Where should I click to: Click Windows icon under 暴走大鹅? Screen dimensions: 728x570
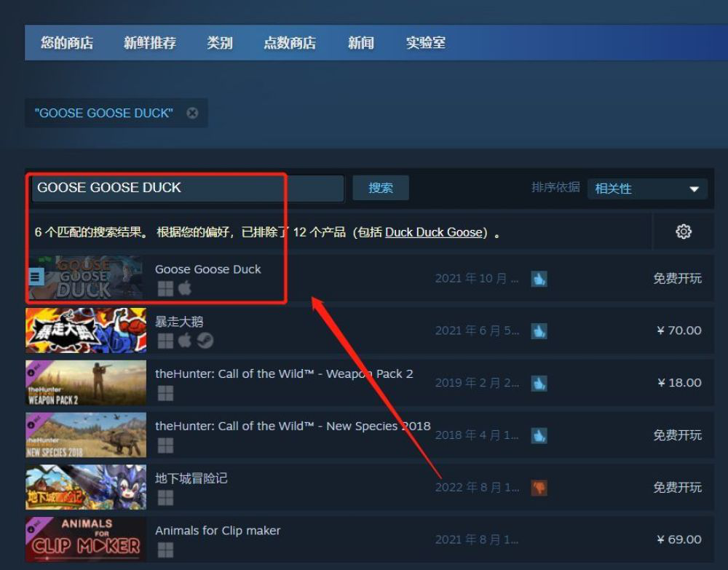point(165,341)
